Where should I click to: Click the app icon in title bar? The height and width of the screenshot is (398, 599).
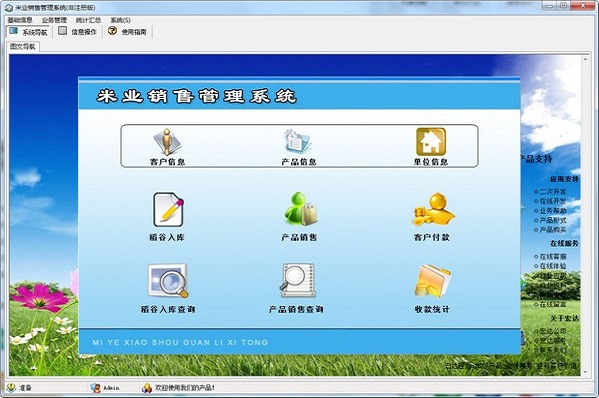tap(8, 7)
